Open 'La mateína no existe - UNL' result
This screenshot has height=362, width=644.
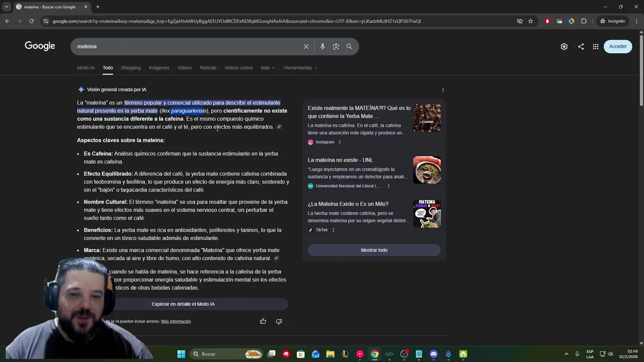coord(341,160)
